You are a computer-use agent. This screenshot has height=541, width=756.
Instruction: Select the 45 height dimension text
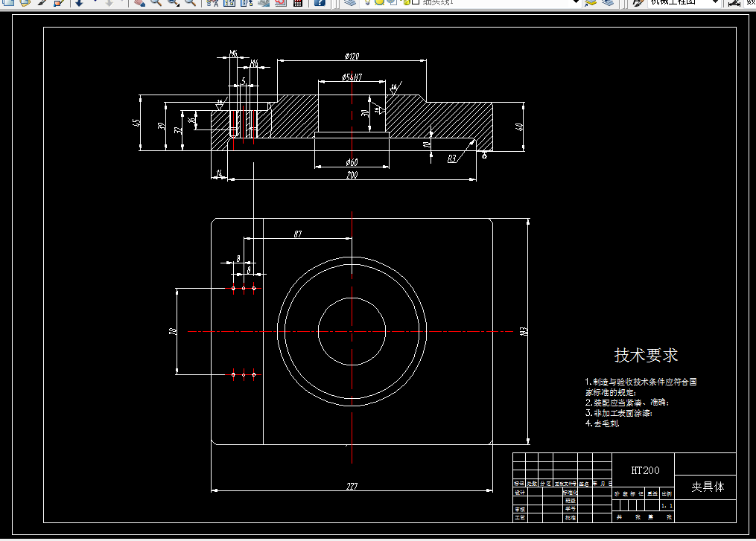coord(136,123)
